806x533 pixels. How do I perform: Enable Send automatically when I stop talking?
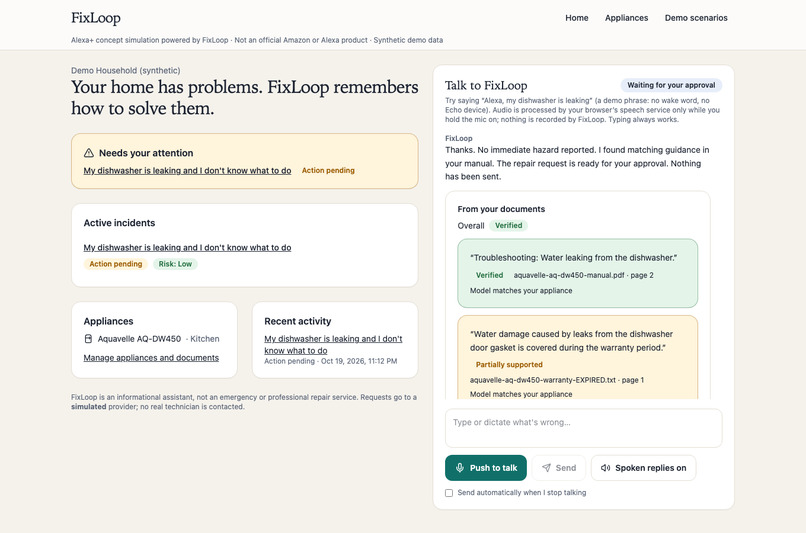point(449,493)
